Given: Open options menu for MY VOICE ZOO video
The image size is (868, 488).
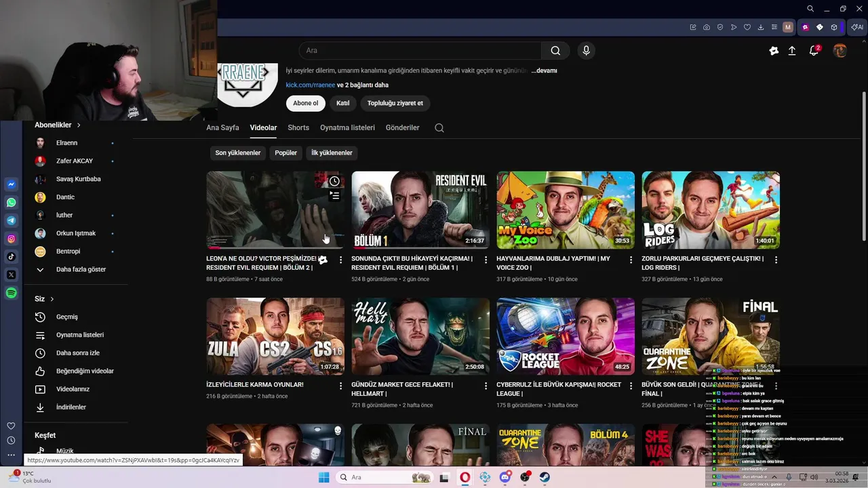Looking at the screenshot, I should [631, 260].
